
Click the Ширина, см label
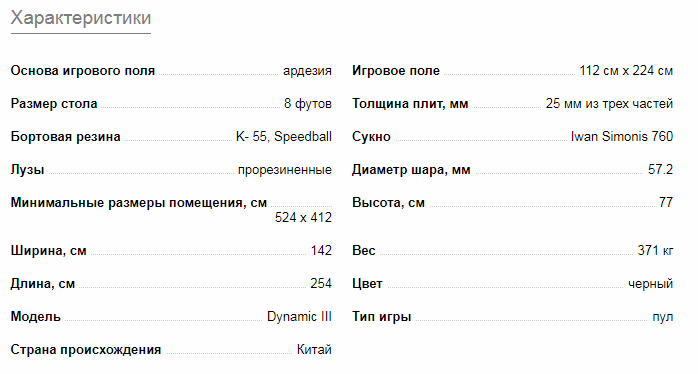click(49, 251)
